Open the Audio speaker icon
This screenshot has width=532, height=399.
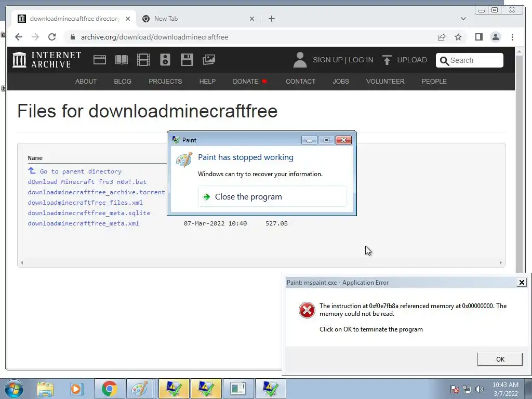coord(165,60)
